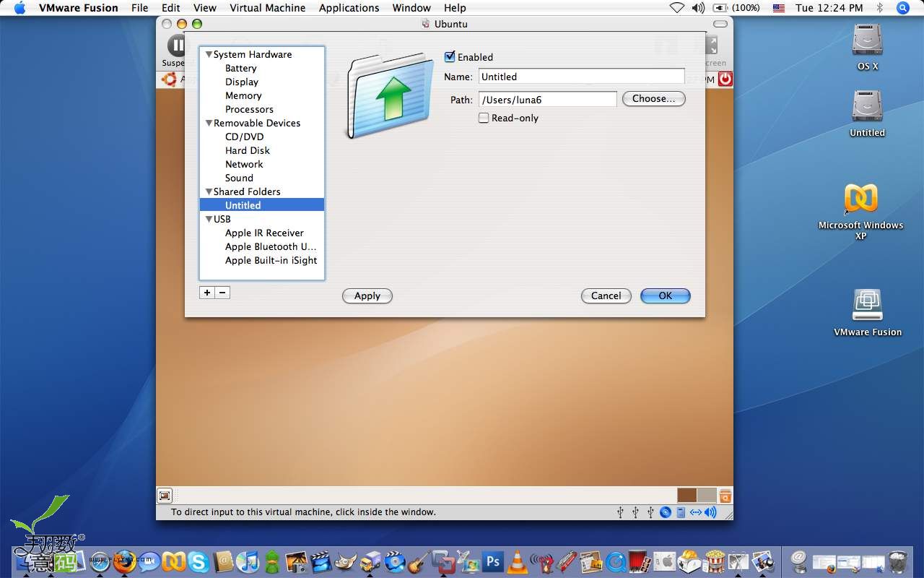This screenshot has height=578, width=924.
Task: Open the View menu
Action: click(x=205, y=8)
